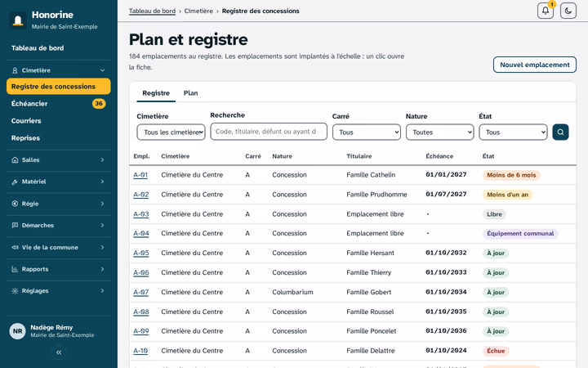Image resolution: width=588 pixels, height=368 pixels.
Task: Open emplacement A-01 link
Action: click(140, 175)
